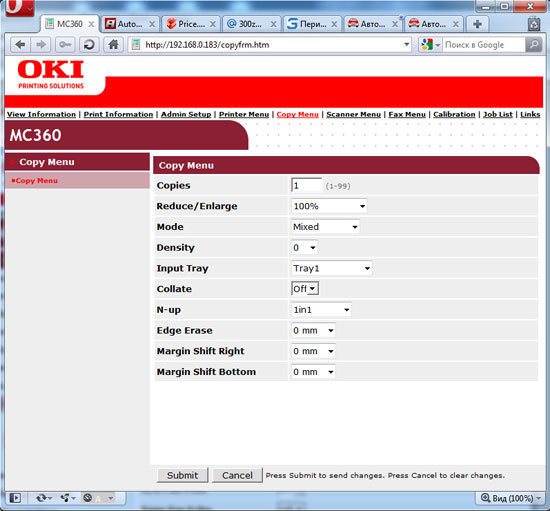Open the Fax Menu link
This screenshot has height=511, width=550.
coord(407,114)
